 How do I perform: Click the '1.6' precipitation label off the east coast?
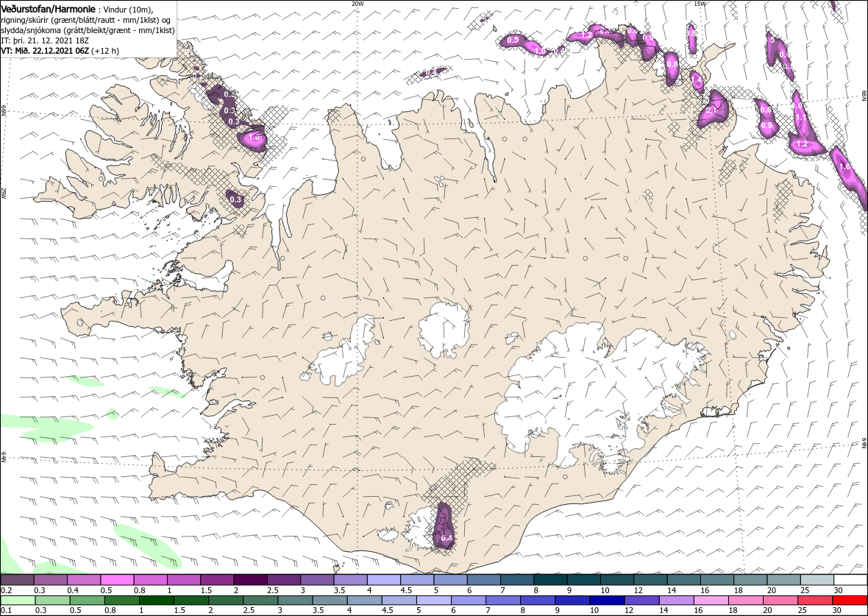point(844,167)
